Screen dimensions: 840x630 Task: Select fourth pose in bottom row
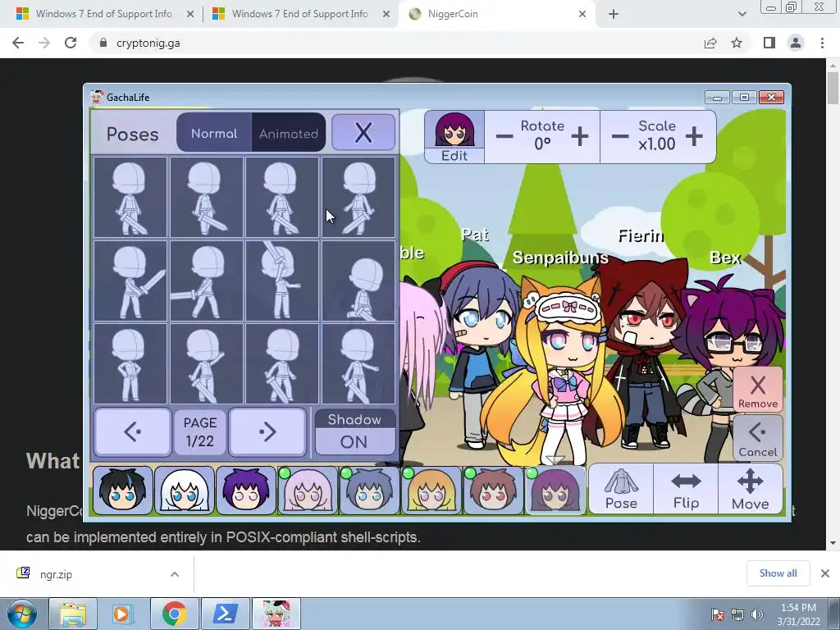358,363
